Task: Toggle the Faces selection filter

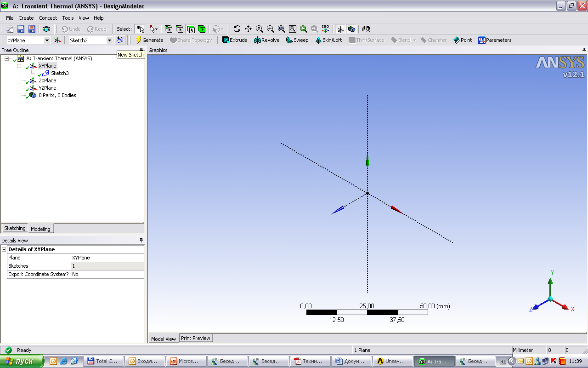Action: point(191,29)
